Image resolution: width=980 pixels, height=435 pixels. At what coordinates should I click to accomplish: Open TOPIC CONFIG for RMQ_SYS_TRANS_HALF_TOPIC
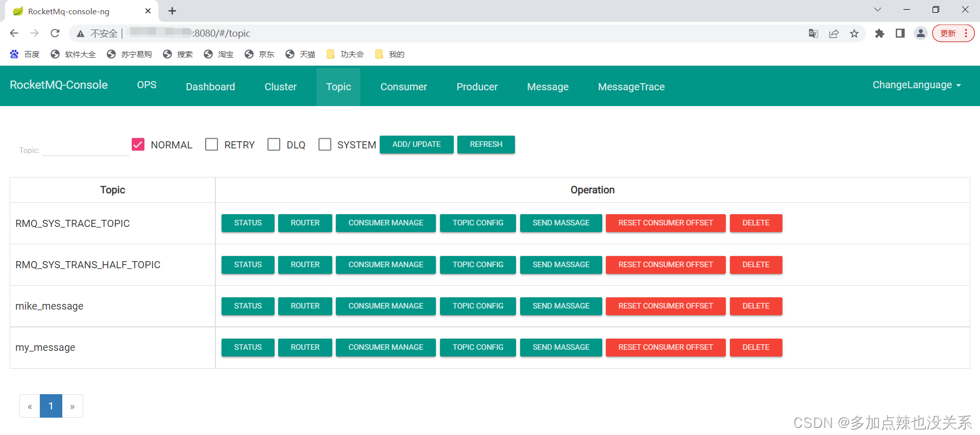tap(478, 265)
